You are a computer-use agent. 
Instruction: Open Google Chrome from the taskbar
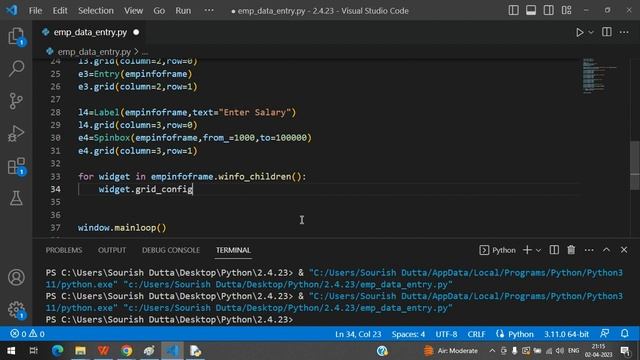[x=127, y=351]
